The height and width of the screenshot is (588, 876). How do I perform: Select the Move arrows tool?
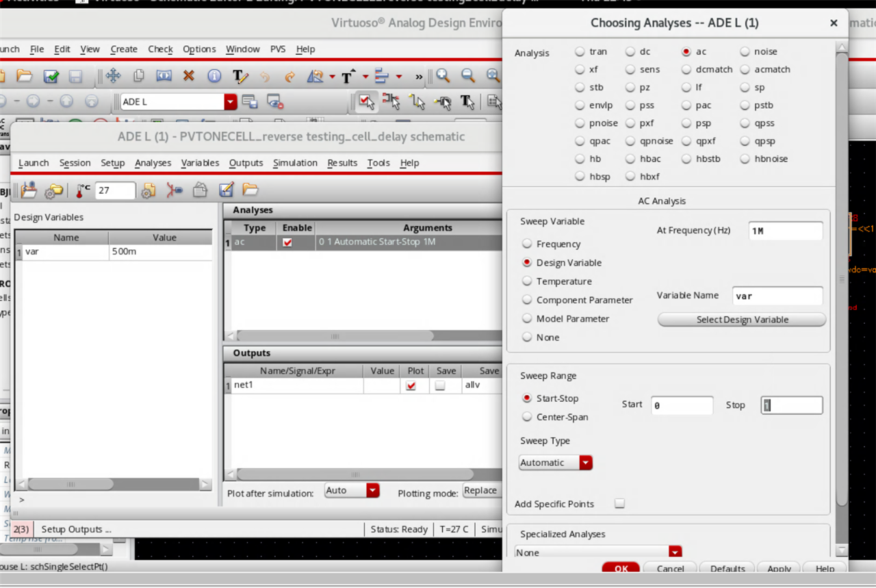coord(113,76)
